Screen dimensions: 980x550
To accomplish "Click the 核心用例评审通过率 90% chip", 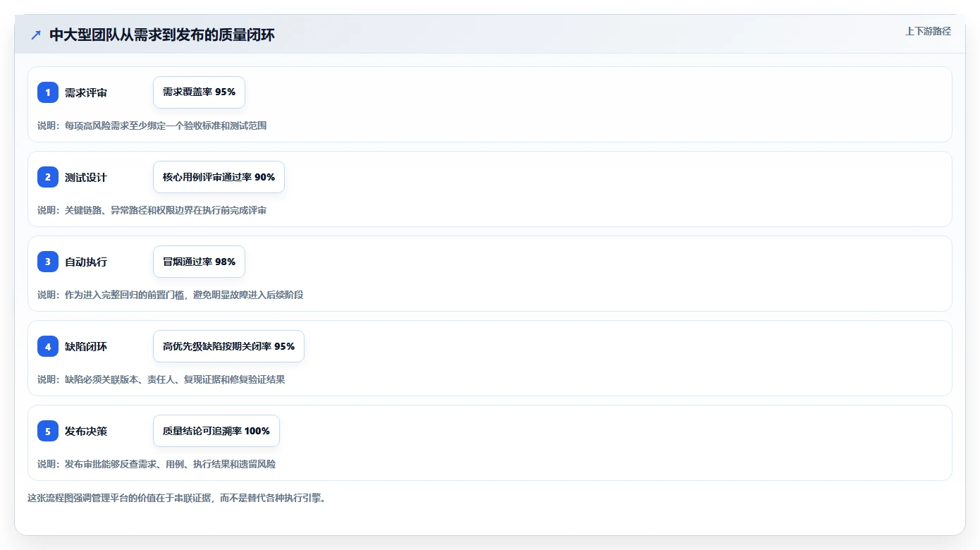I will 219,177.
